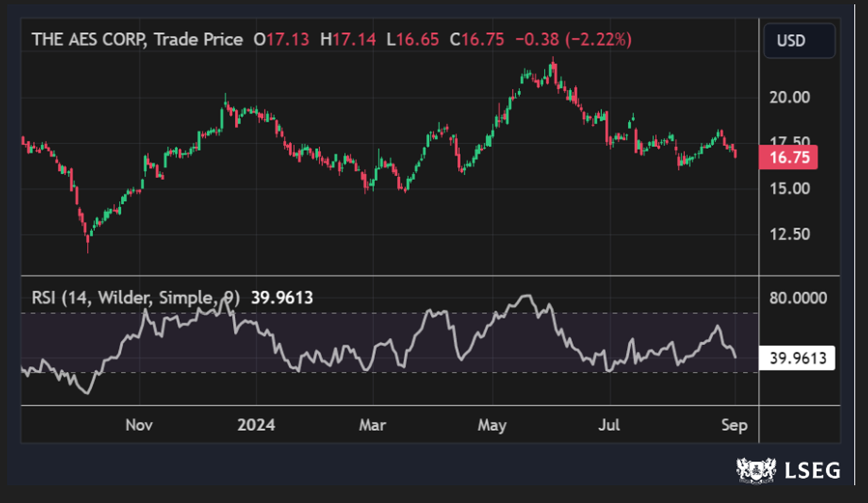Click the Jul label on time axis
The image size is (868, 503).
[x=608, y=425]
